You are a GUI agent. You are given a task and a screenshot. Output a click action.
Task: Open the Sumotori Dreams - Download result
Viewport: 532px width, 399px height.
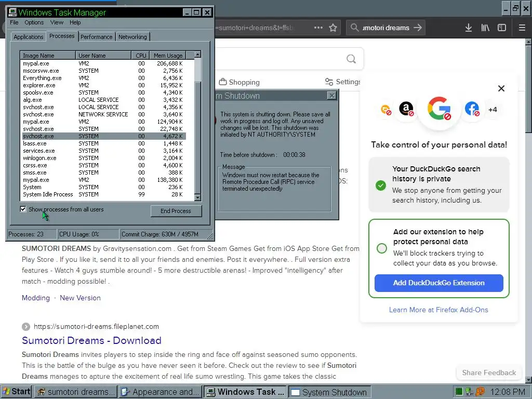(91, 340)
